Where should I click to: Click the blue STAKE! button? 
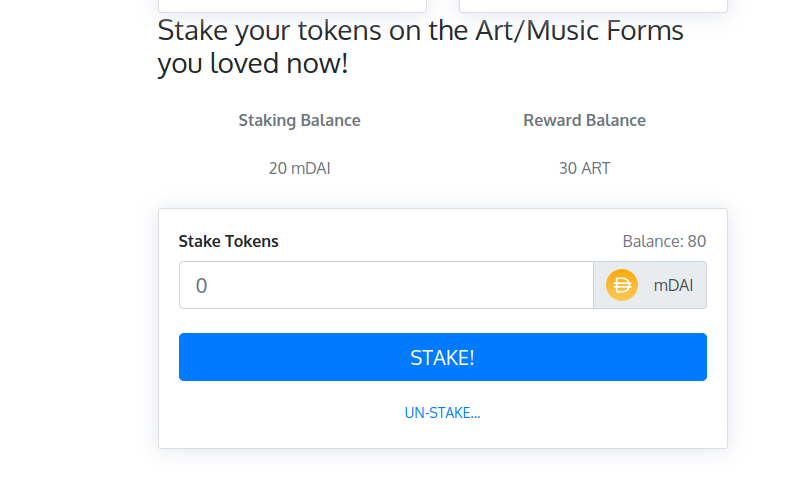[442, 357]
